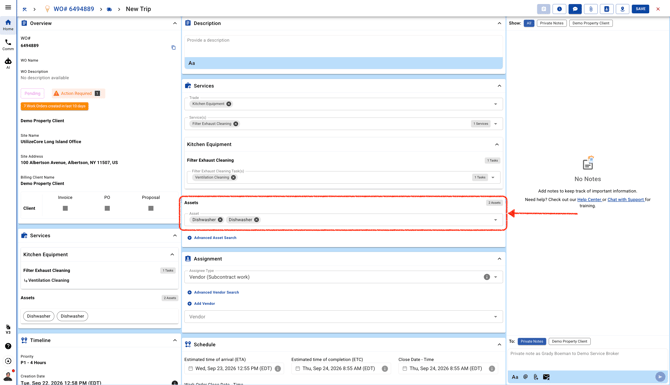Open Advanced Vendor Search

[213, 292]
